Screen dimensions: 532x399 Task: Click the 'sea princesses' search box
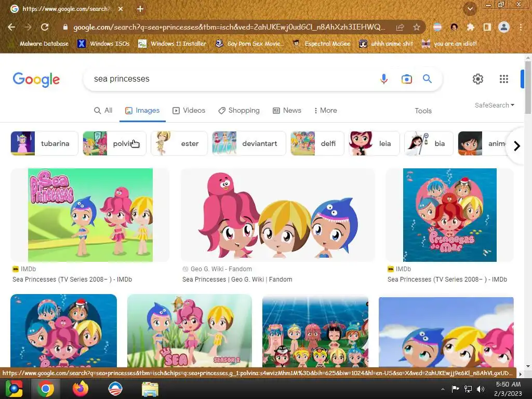[x=231, y=79]
